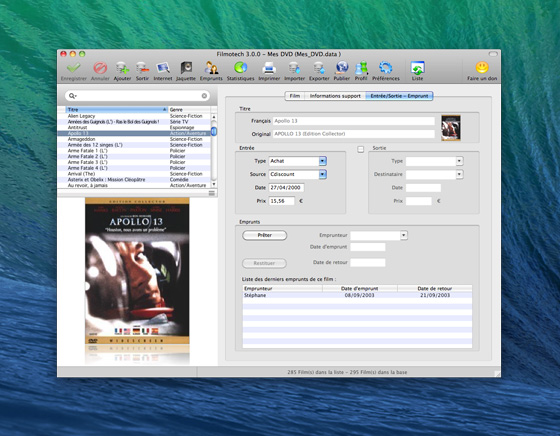Click the toolbar toggle pill in title bar
Viewport: 560px width, 436px height.
pyautogui.click(x=493, y=54)
